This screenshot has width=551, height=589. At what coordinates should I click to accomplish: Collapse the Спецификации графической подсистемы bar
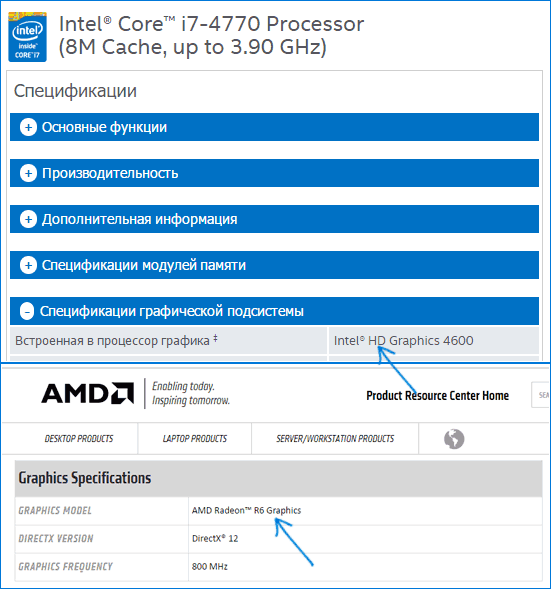274,311
